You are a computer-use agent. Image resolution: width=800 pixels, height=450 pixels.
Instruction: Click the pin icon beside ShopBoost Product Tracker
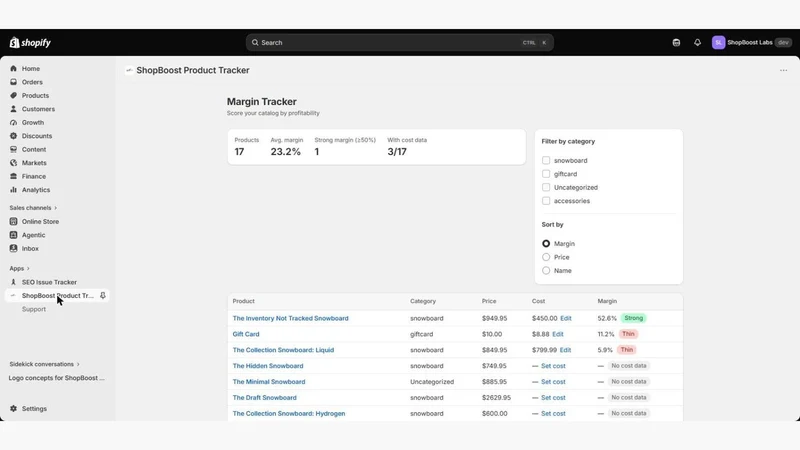(103, 295)
